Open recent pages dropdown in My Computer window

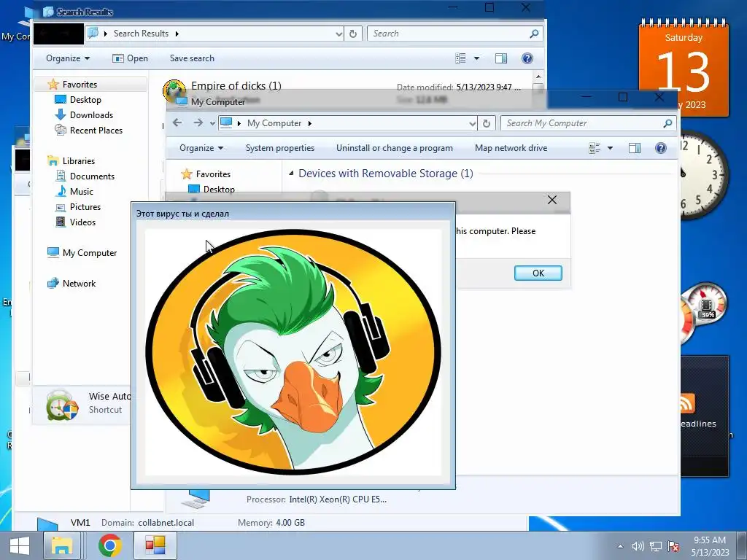point(212,123)
